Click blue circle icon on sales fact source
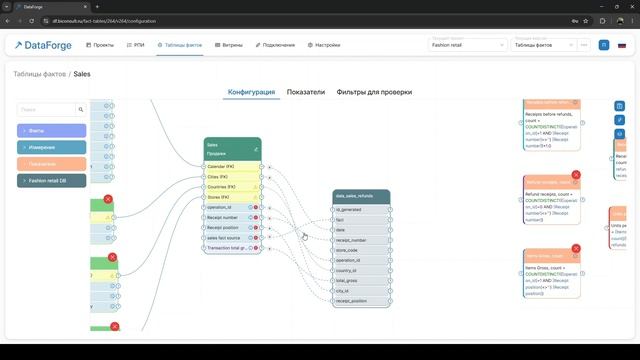The width and height of the screenshot is (640, 360). tap(251, 238)
